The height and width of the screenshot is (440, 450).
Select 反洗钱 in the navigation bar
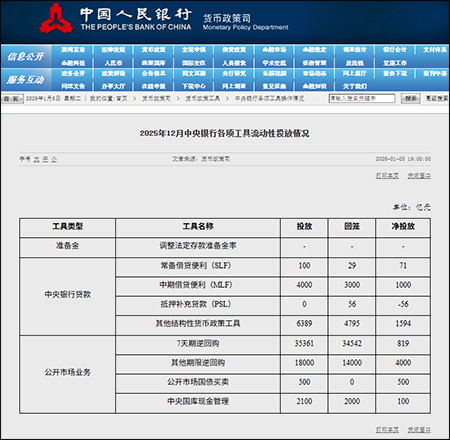(x=355, y=63)
